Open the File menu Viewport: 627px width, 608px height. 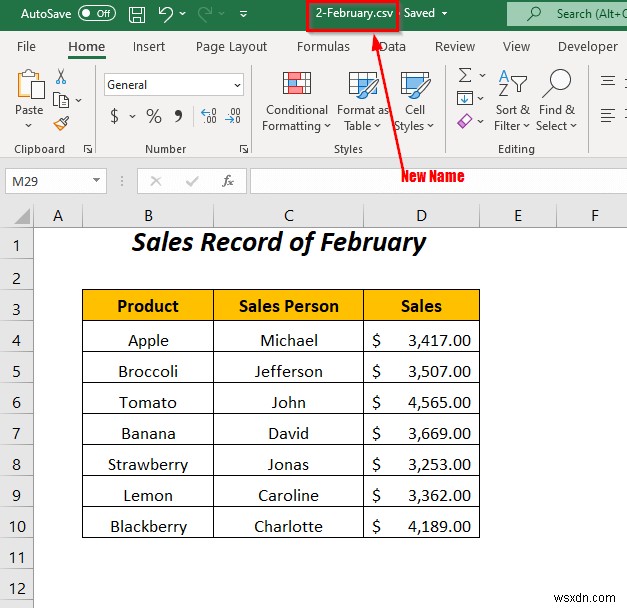point(27,46)
